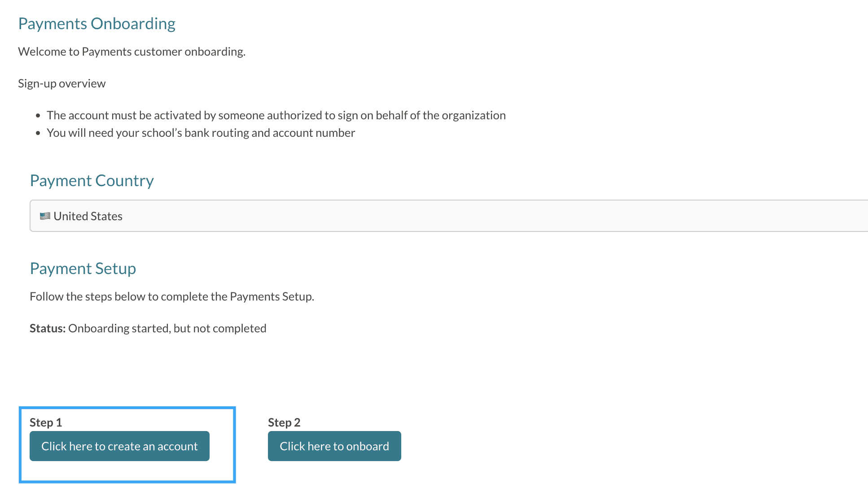Image resolution: width=868 pixels, height=488 pixels.
Task: Open the Payment Country dropdown
Action: point(449,216)
